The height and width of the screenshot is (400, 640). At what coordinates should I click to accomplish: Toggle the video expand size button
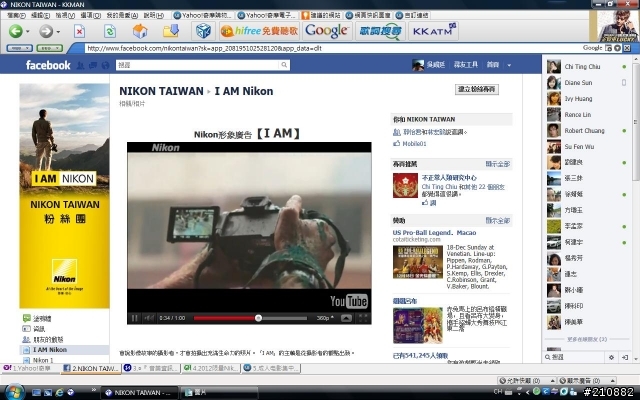click(x=346, y=318)
